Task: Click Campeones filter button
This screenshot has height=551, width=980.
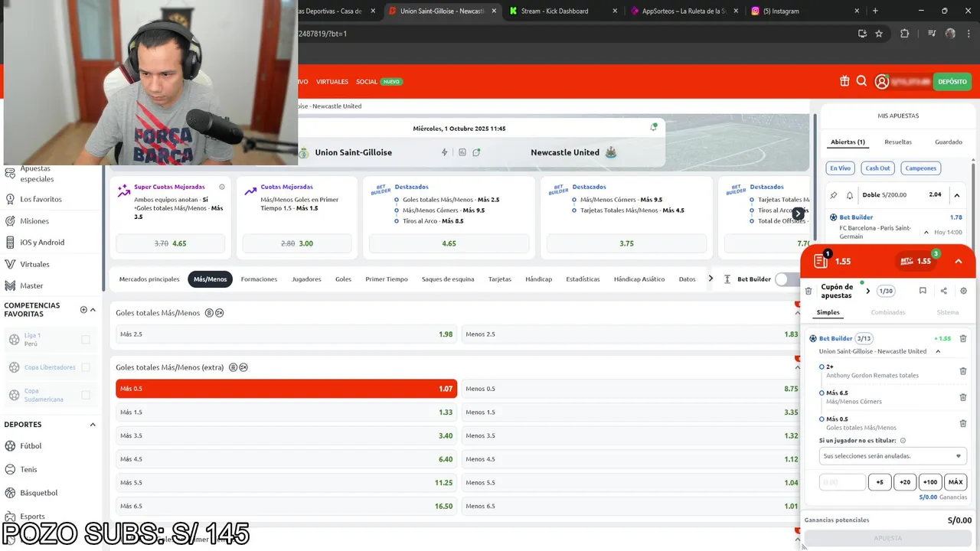Action: click(921, 168)
